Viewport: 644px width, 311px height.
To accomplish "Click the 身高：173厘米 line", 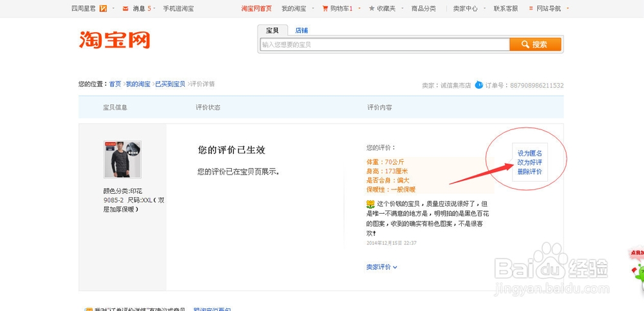I will [387, 171].
